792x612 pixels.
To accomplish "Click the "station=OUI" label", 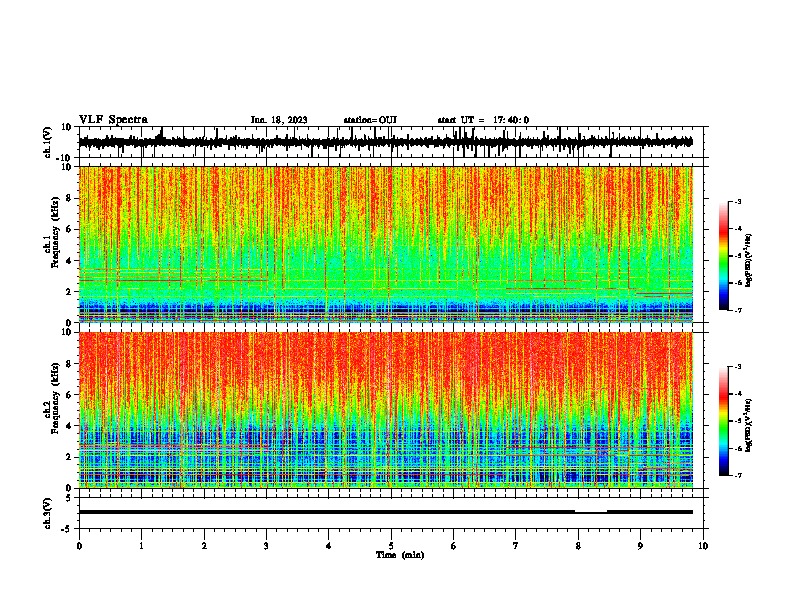I will point(370,120).
